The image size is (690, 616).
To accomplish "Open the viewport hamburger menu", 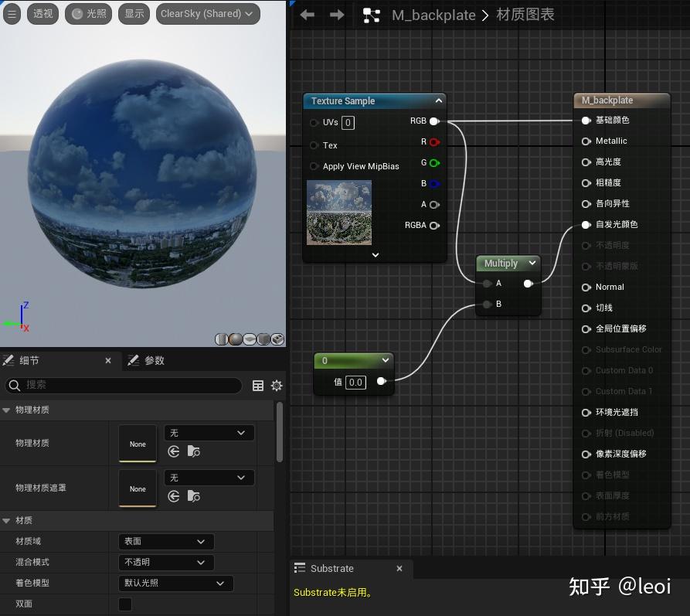I will [x=12, y=13].
